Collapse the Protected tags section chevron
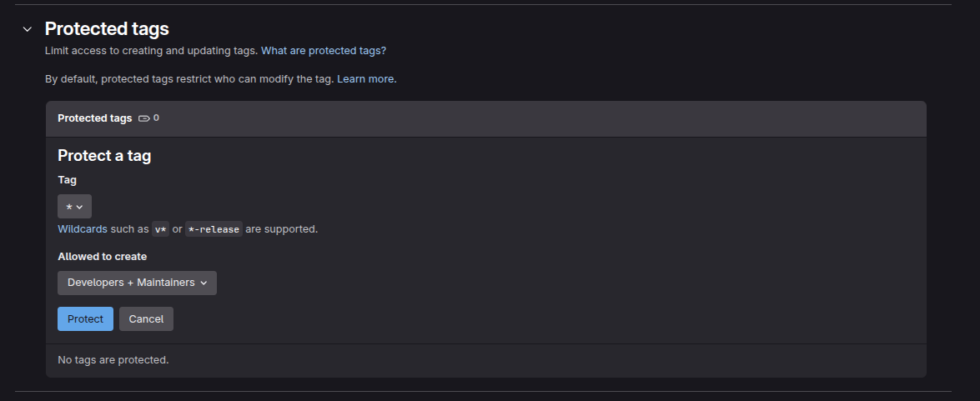This screenshot has width=980, height=401. tap(28, 29)
